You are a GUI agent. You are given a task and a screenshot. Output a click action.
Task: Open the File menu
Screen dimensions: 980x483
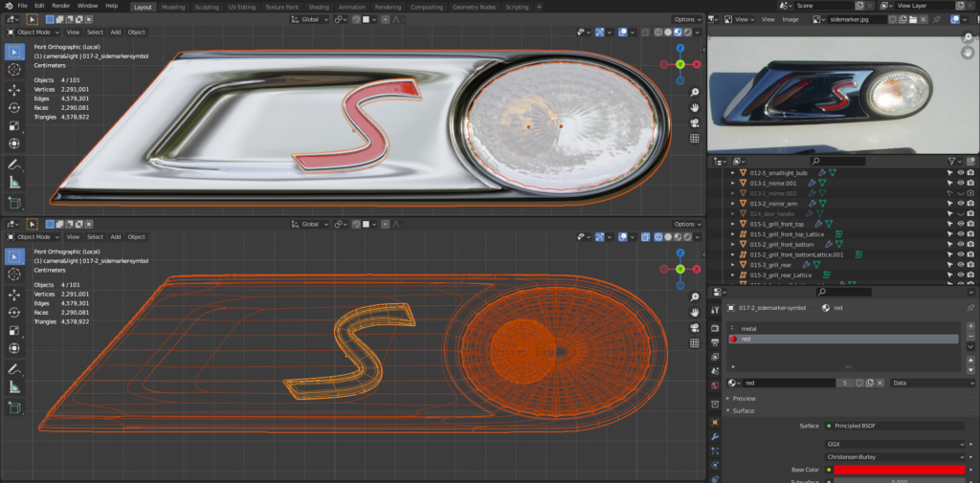23,6
